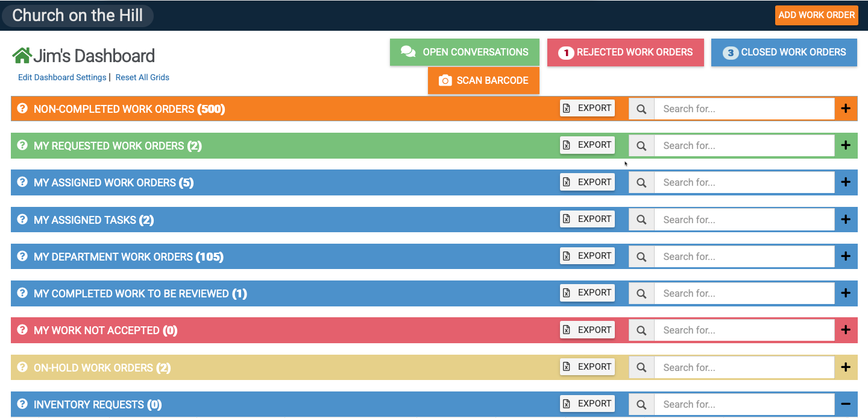Click search magnifier in My Department Work Orders
This screenshot has width=868, height=418.
click(641, 256)
